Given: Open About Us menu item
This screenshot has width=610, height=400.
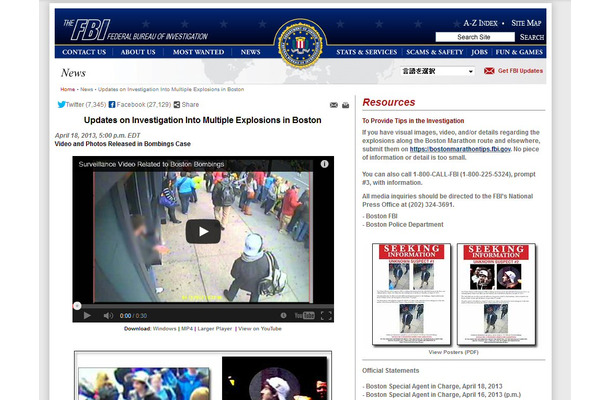Looking at the screenshot, I should click(x=138, y=52).
